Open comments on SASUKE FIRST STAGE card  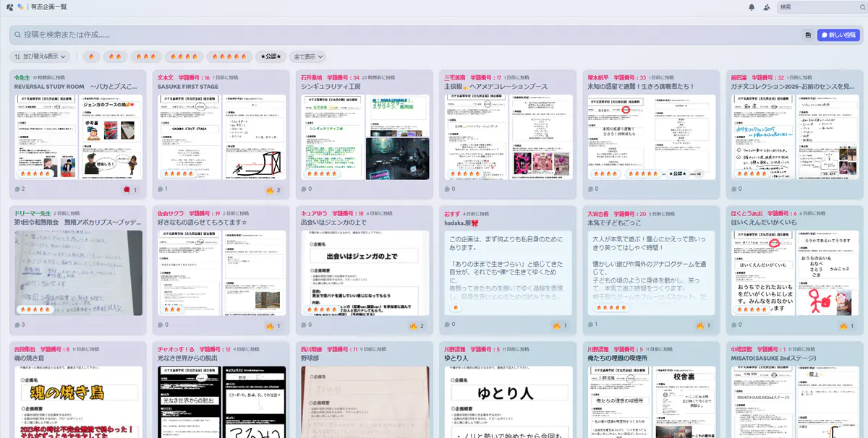coord(163,189)
